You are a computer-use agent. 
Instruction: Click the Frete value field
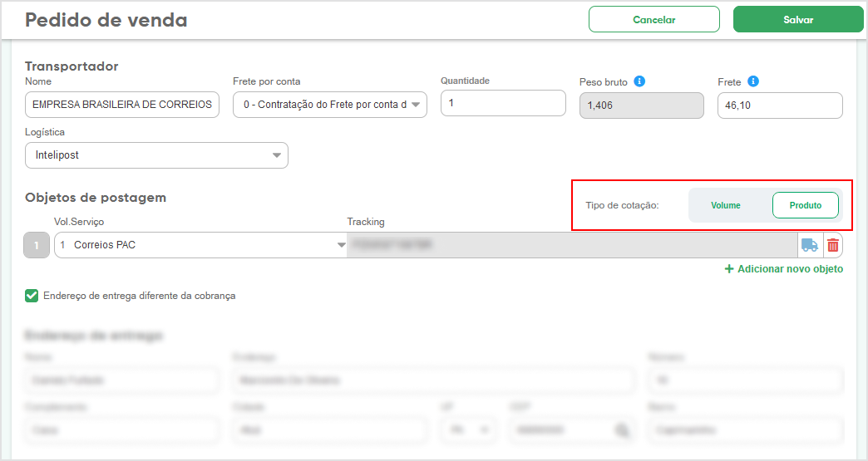[x=780, y=105]
